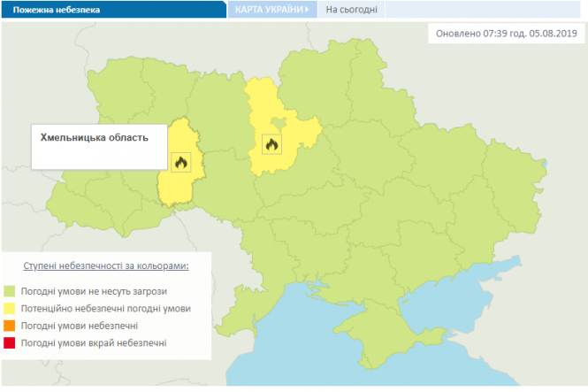Click the Хмельницька область tooltip label
This screenshot has height=392, width=588.
pos(95,138)
